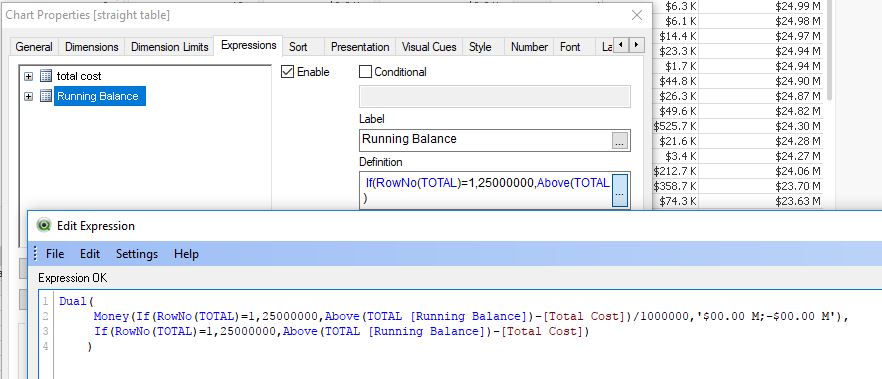The width and height of the screenshot is (882, 379).
Task: Open the Edit menu in Edit Expression
Action: [90, 254]
